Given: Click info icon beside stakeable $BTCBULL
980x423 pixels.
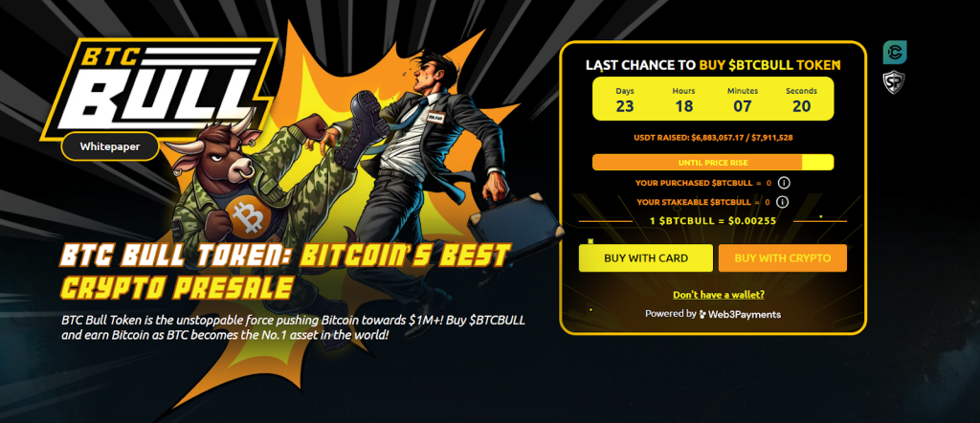Looking at the screenshot, I should point(783,202).
